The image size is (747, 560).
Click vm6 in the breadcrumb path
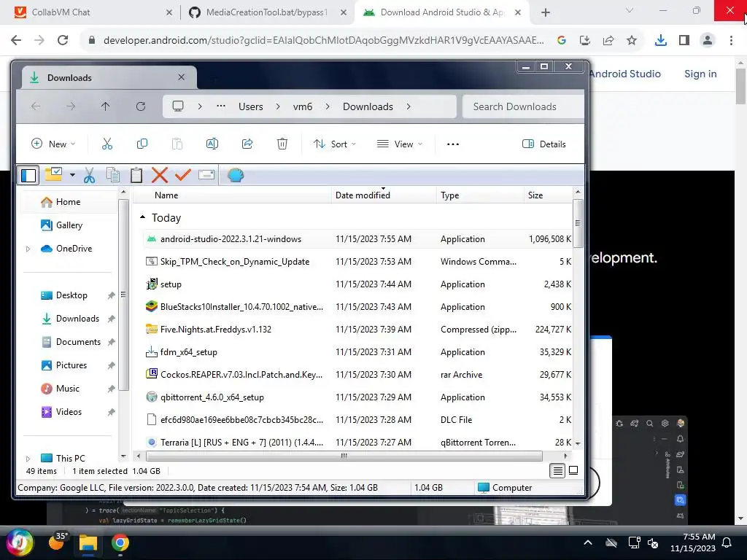(303, 106)
